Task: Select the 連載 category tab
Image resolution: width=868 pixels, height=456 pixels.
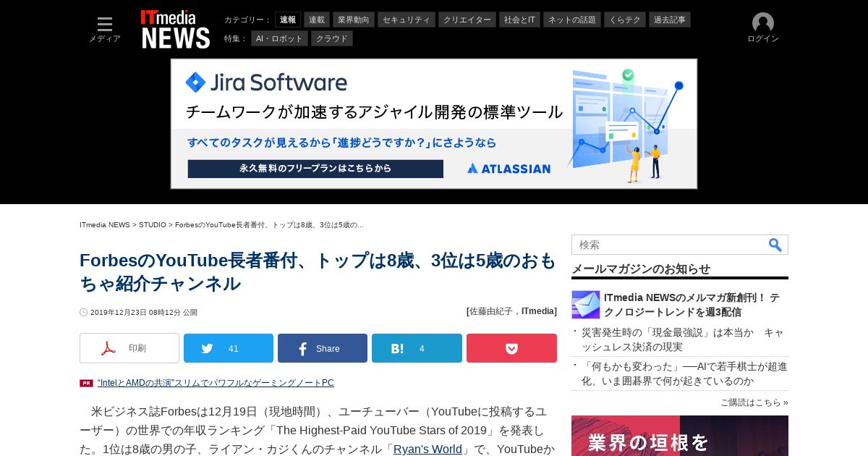Action: [317, 20]
